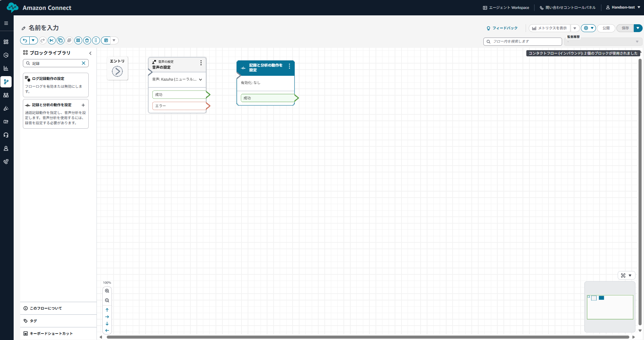Add 記録と分析の動作を設定 block with plus icon
Image resolution: width=644 pixels, height=340 pixels.
[x=83, y=105]
